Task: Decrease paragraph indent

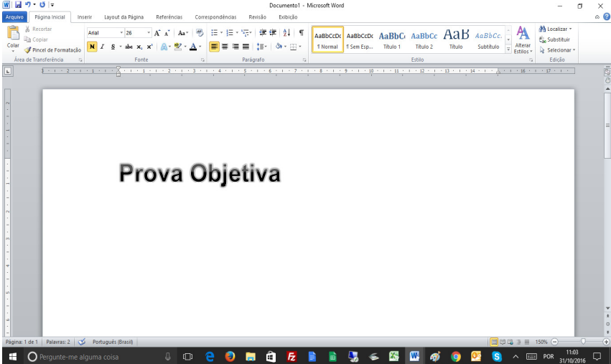Action: coord(263,33)
